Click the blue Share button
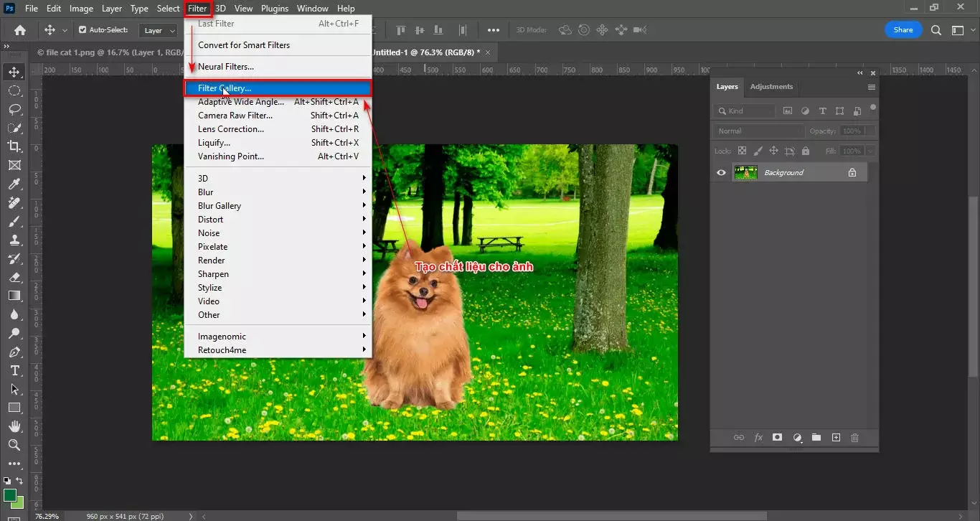The height and width of the screenshot is (521, 980). tap(903, 29)
